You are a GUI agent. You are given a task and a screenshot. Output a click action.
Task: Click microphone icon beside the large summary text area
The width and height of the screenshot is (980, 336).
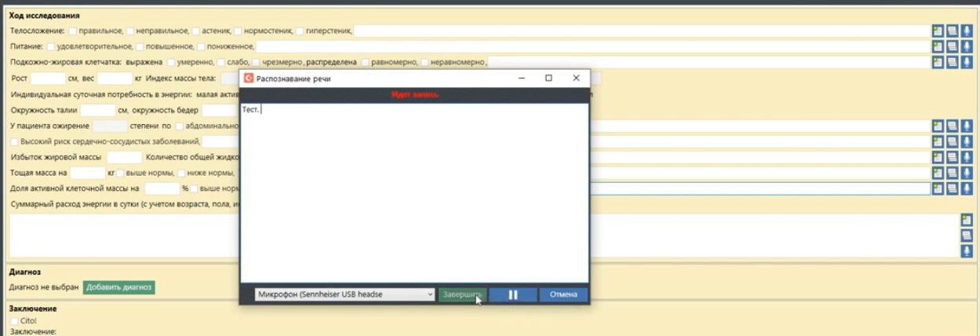967,251
